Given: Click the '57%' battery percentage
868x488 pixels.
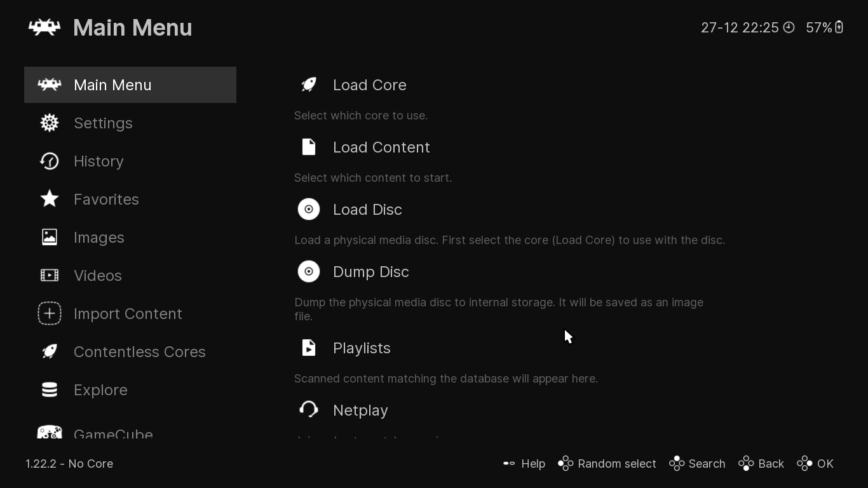Looking at the screenshot, I should click(819, 27).
